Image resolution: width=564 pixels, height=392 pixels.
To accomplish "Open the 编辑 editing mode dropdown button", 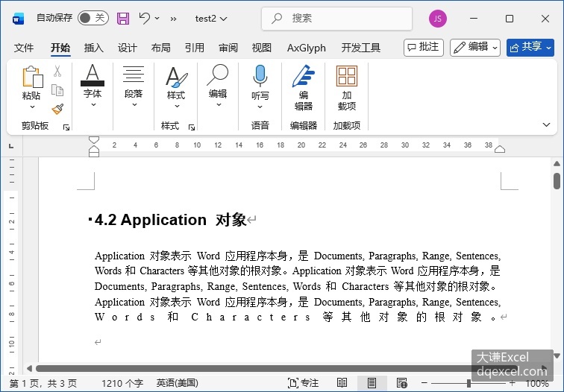I will [475, 48].
